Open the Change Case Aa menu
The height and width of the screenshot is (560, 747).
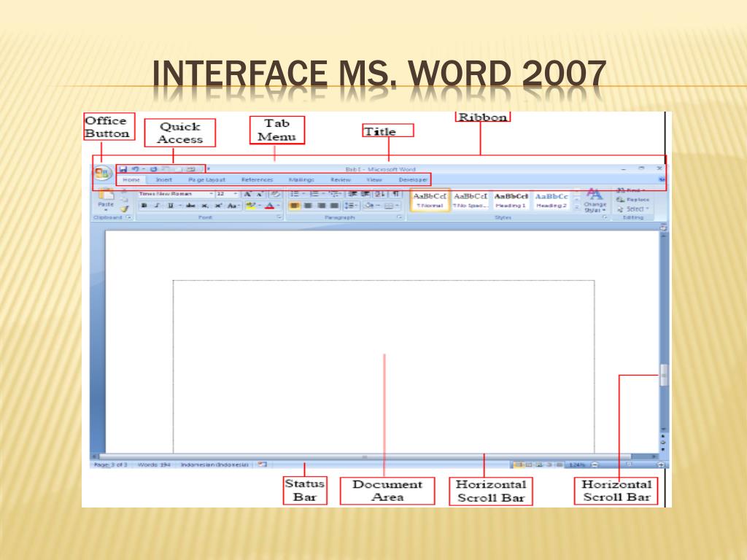point(233,206)
